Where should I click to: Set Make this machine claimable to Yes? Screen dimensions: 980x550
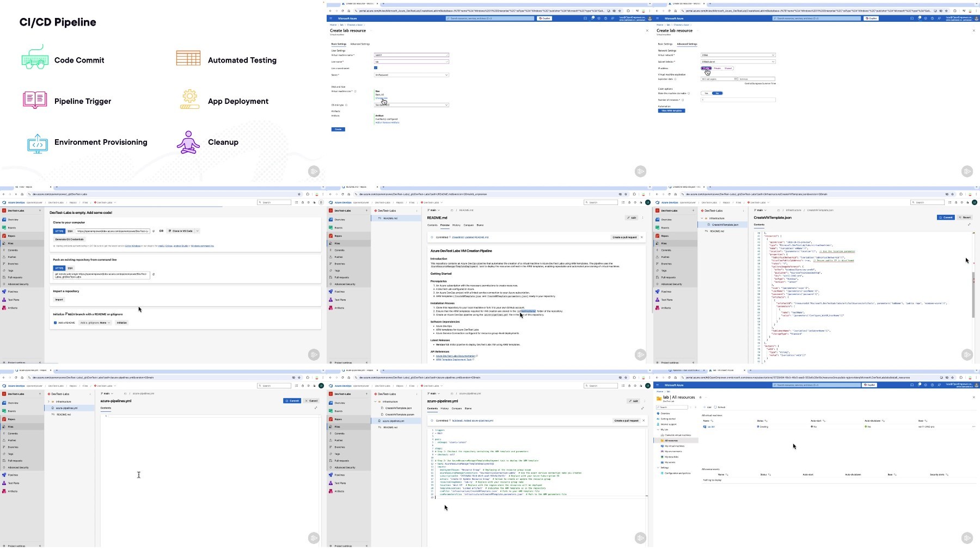[x=706, y=93]
